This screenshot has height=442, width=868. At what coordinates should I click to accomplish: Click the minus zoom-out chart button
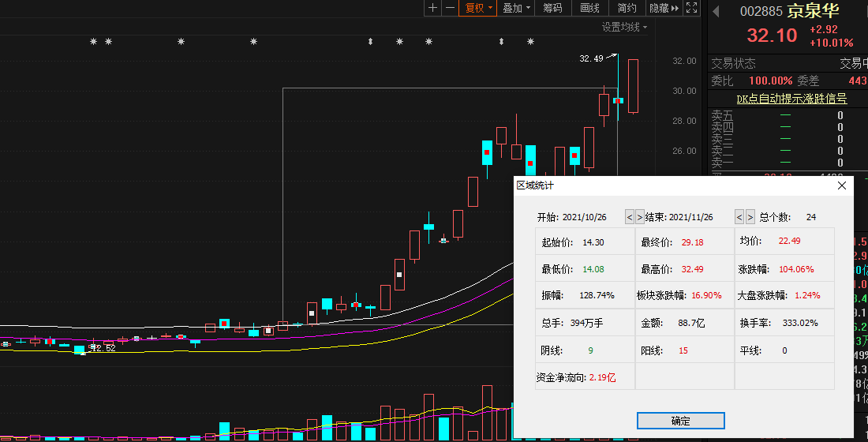[x=450, y=8]
